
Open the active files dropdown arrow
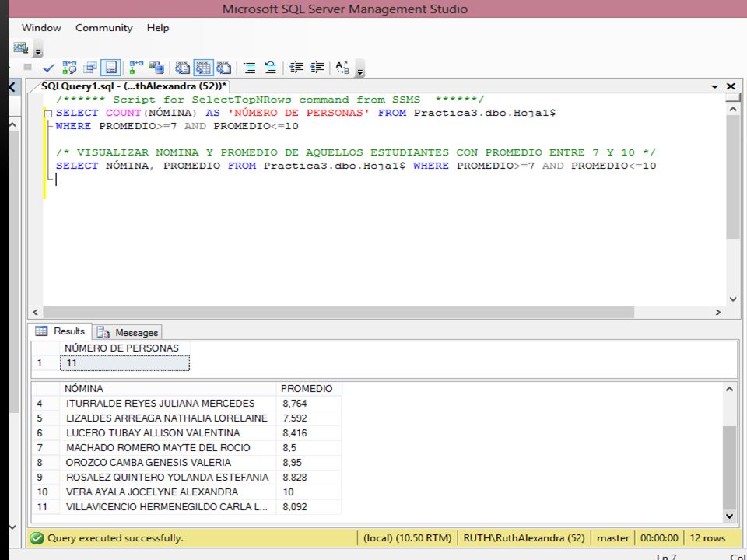(714, 86)
